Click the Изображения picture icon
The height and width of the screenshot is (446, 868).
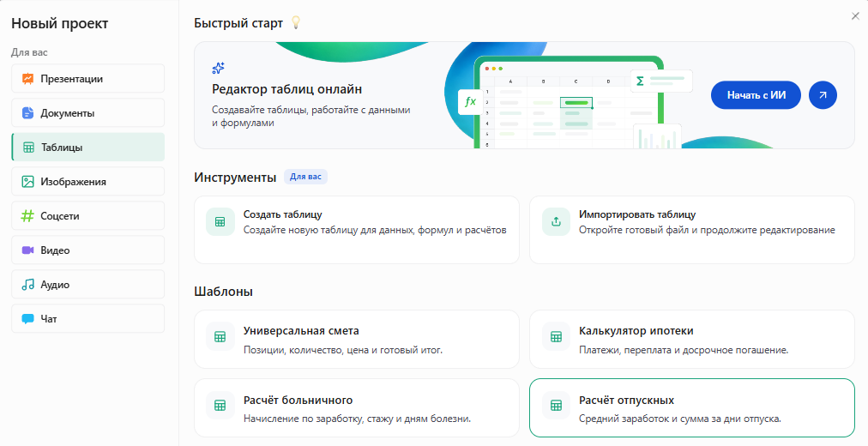coord(27,182)
